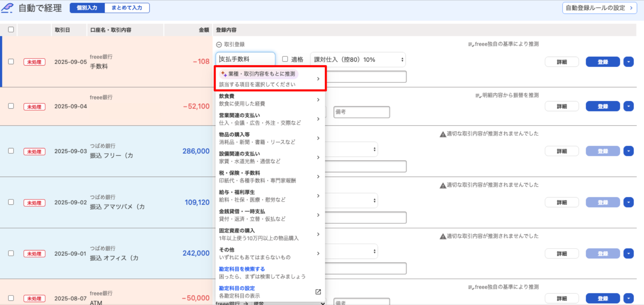Screen dimensions: 644x305
Task: Click the 勘定科目の設定 link
Action: 237,288
